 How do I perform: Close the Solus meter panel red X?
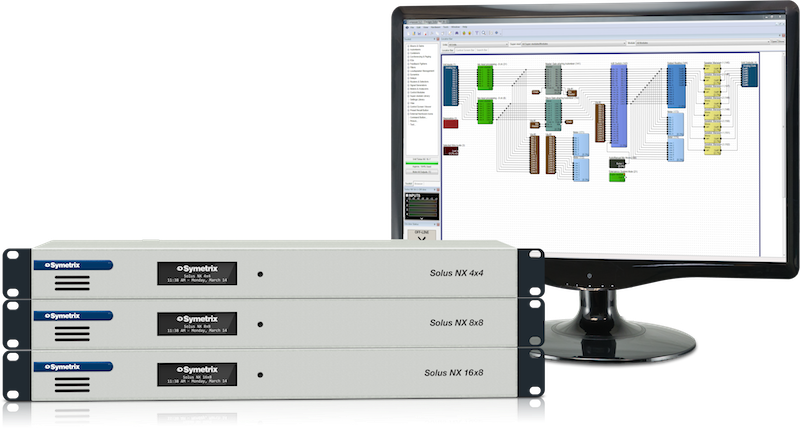coord(438,189)
